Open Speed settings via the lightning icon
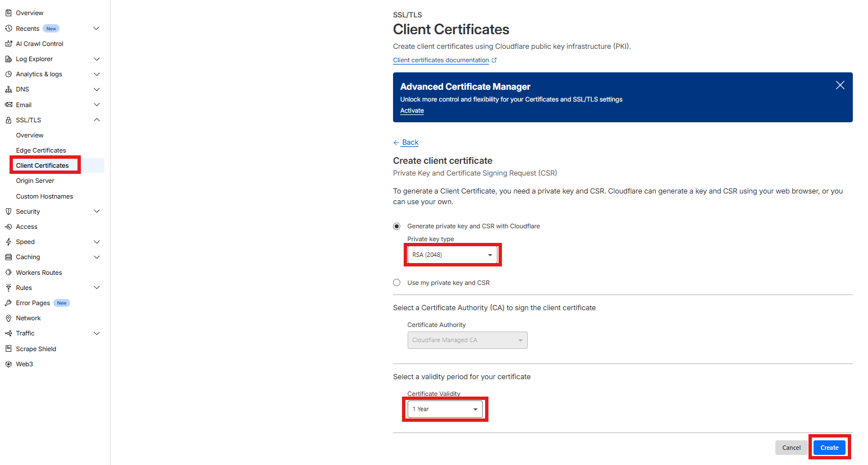This screenshot has width=868, height=465. tap(8, 241)
